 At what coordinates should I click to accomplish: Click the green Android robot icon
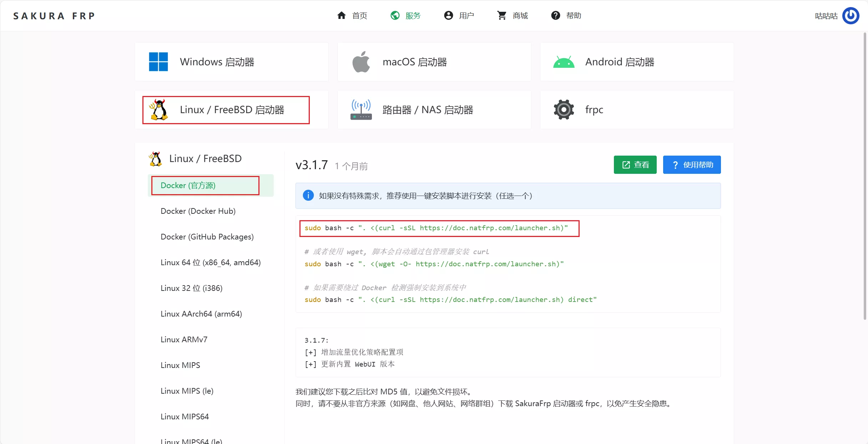click(564, 62)
